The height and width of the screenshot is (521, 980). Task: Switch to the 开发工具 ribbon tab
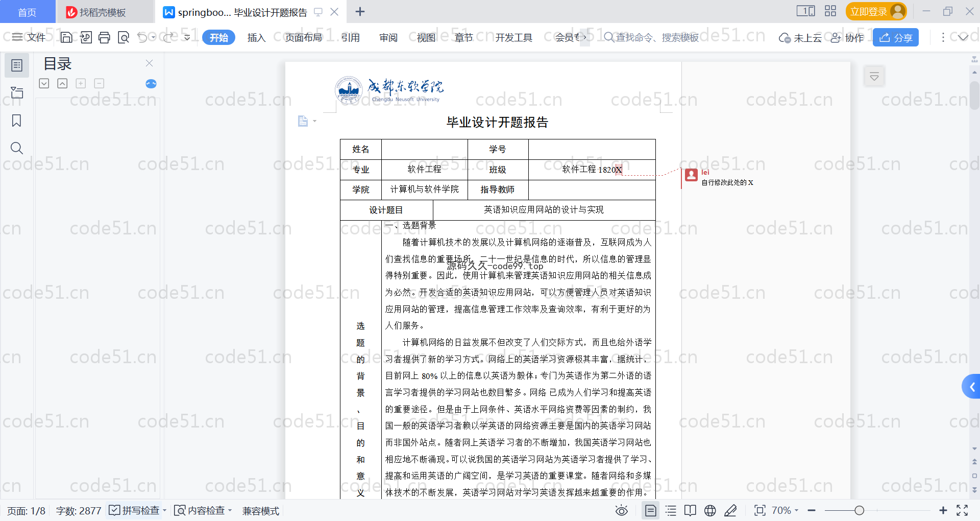point(513,37)
